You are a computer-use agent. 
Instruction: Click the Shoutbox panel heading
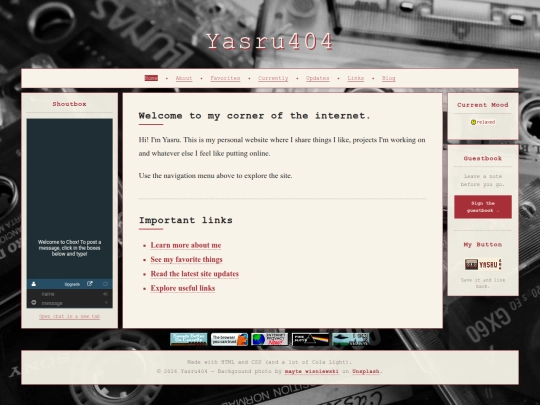[x=70, y=104]
